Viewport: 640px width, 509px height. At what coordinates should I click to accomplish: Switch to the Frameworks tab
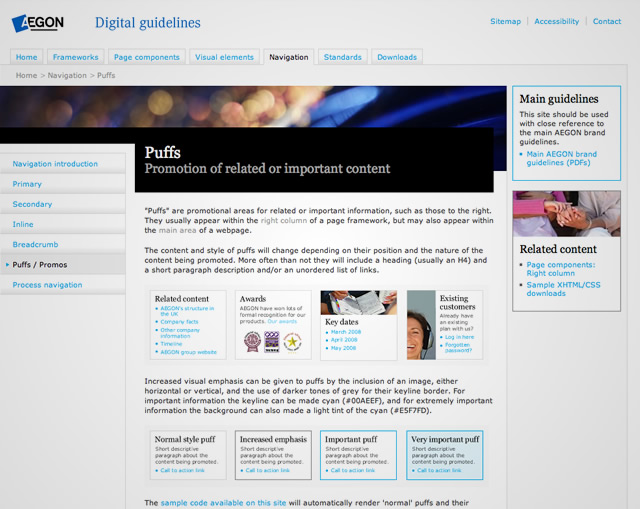(76, 57)
